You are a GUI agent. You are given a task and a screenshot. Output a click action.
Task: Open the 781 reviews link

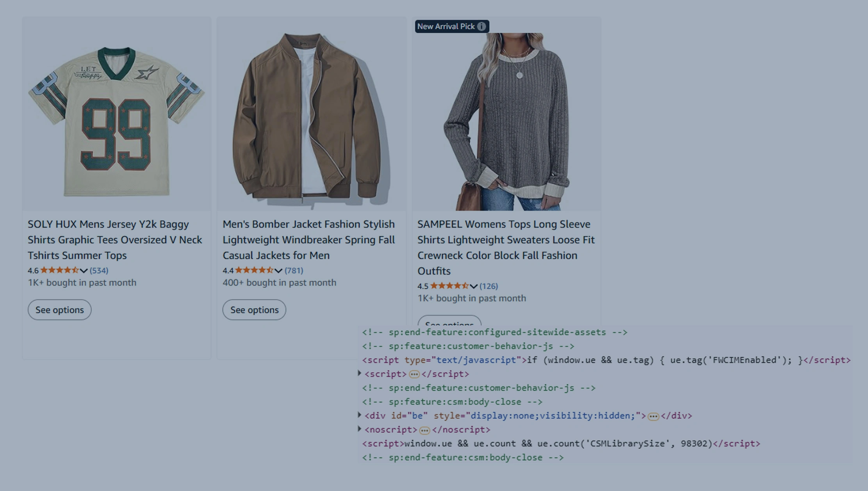pyautogui.click(x=294, y=270)
